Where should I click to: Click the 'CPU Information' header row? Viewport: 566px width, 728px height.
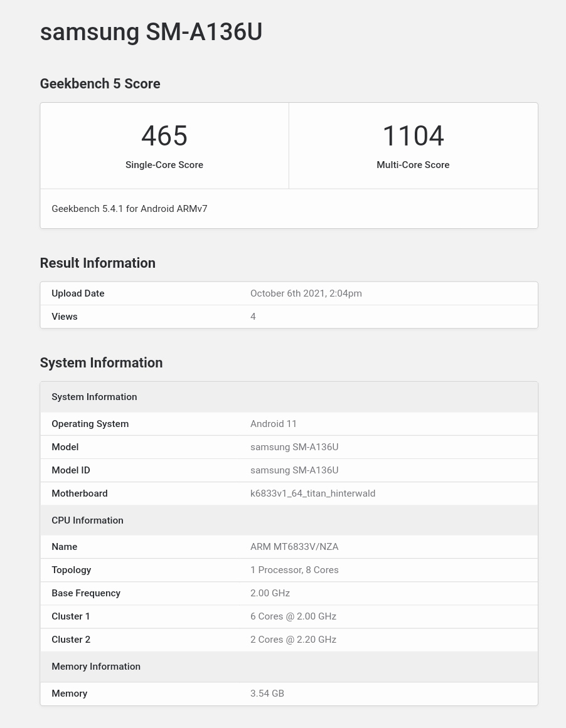click(289, 520)
